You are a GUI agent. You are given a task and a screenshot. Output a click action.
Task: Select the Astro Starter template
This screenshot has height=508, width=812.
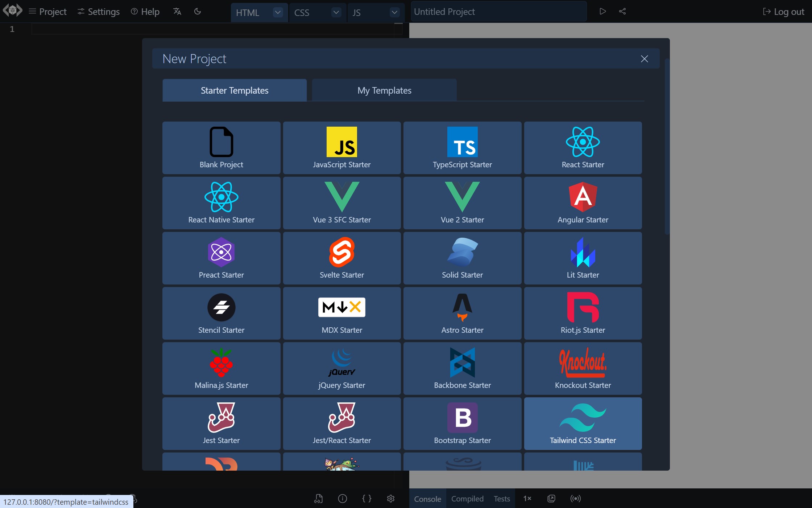[x=462, y=314]
